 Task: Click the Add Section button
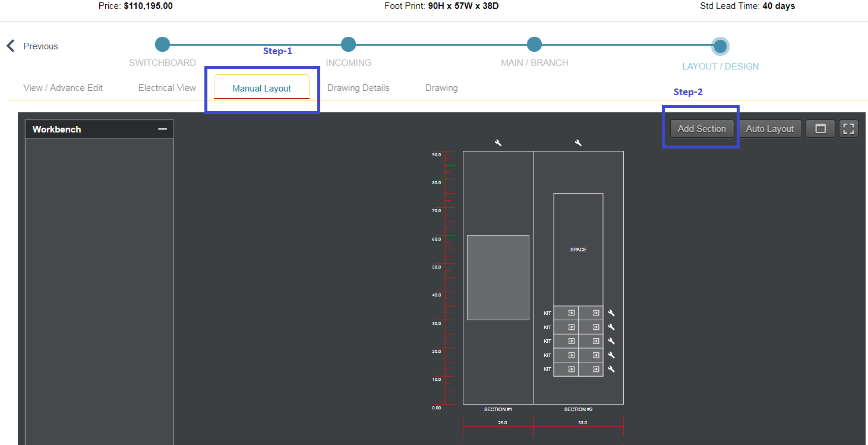(702, 128)
